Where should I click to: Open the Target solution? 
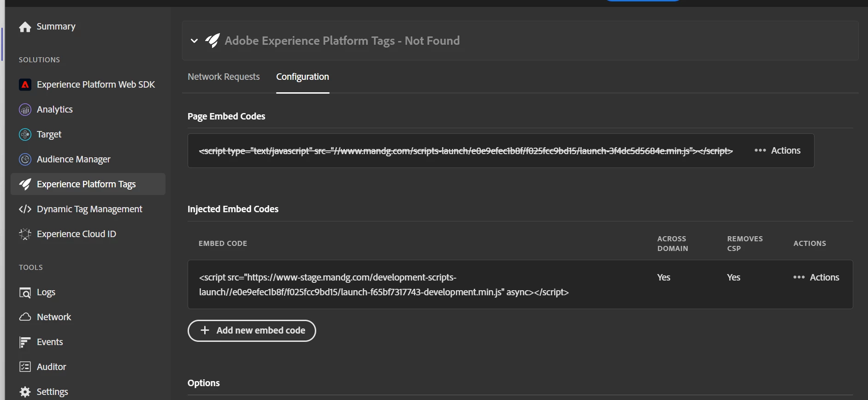coord(88,134)
